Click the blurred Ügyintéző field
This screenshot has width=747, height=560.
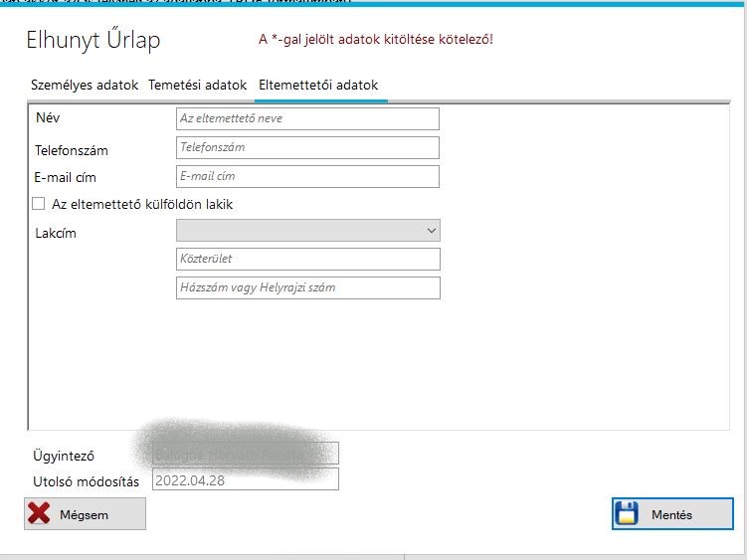[245, 454]
